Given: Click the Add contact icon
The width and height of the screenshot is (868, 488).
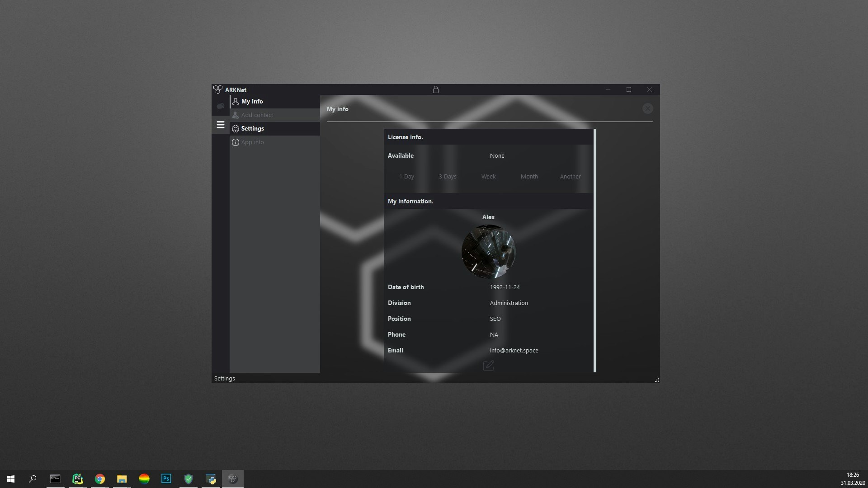Looking at the screenshot, I should [x=235, y=115].
